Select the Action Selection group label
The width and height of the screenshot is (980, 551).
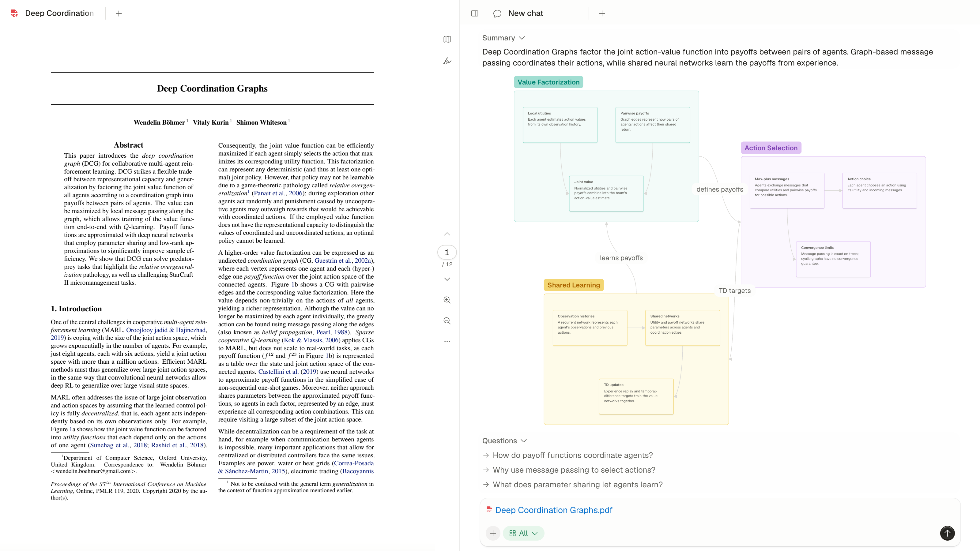click(771, 148)
